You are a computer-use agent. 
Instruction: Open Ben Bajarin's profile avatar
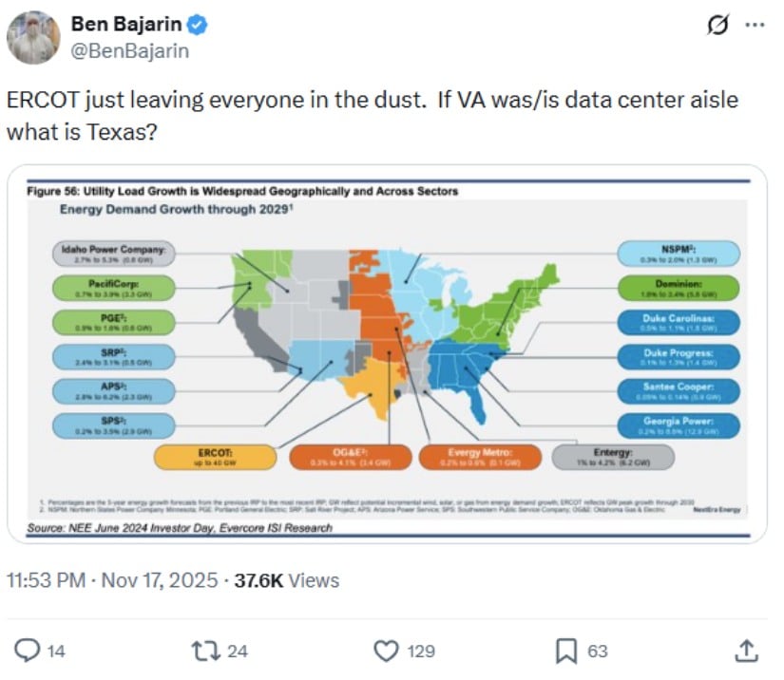pos(32,33)
